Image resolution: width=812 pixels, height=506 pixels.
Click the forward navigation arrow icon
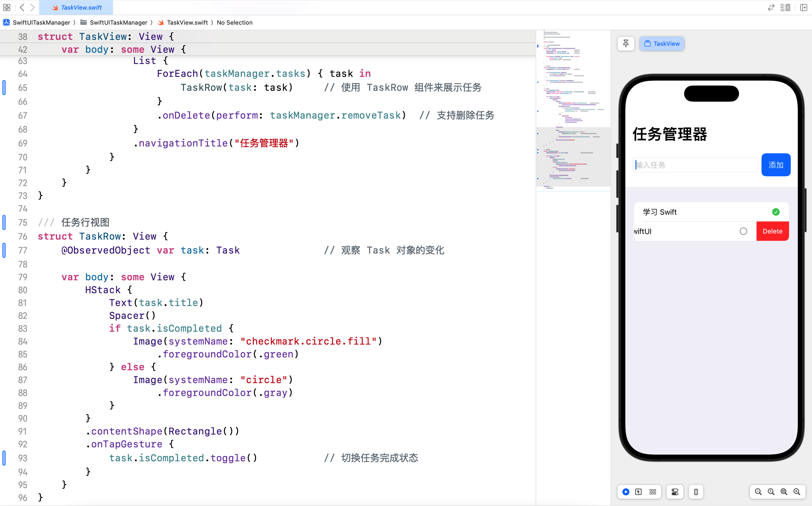click(x=33, y=7)
